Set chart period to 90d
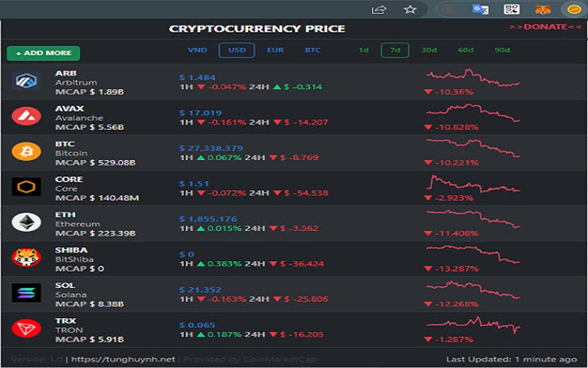Screen dimensions: 588x368 [502, 50]
